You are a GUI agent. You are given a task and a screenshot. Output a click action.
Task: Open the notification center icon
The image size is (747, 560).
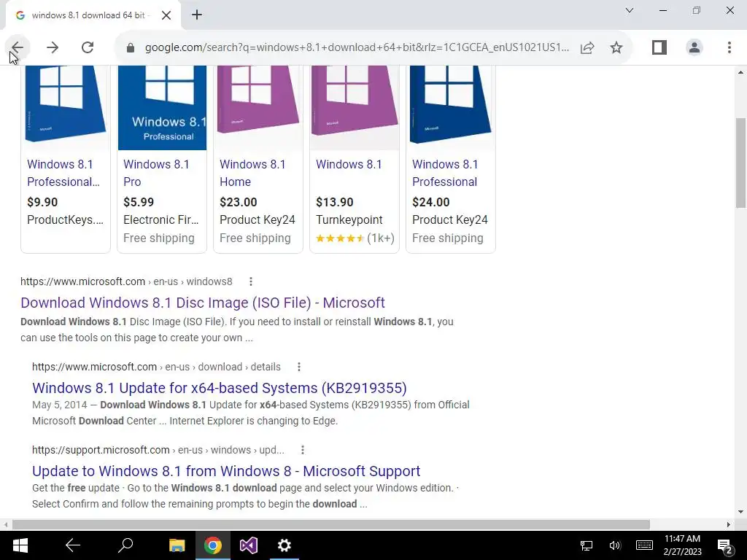(724, 546)
